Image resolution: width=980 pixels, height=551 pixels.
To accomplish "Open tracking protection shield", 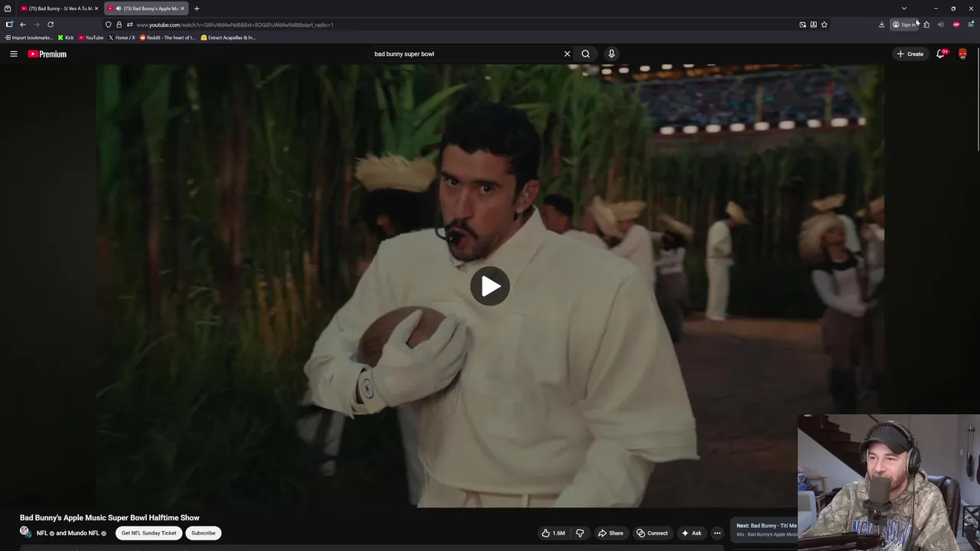I will pyautogui.click(x=108, y=24).
